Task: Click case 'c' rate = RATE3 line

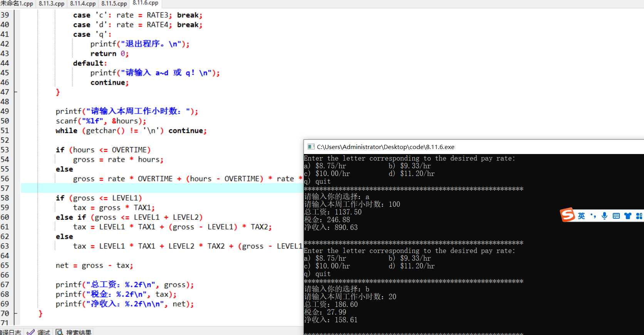Action: coord(138,15)
